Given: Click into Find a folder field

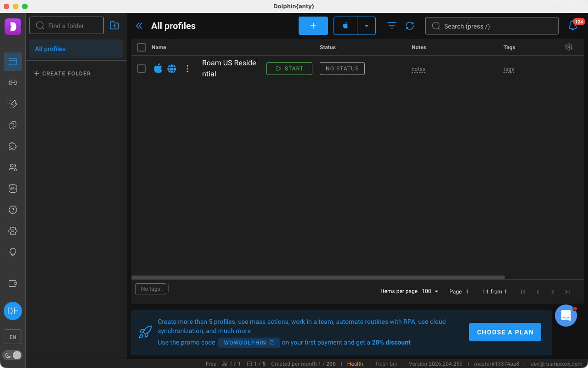Looking at the screenshot, I should pos(67,26).
